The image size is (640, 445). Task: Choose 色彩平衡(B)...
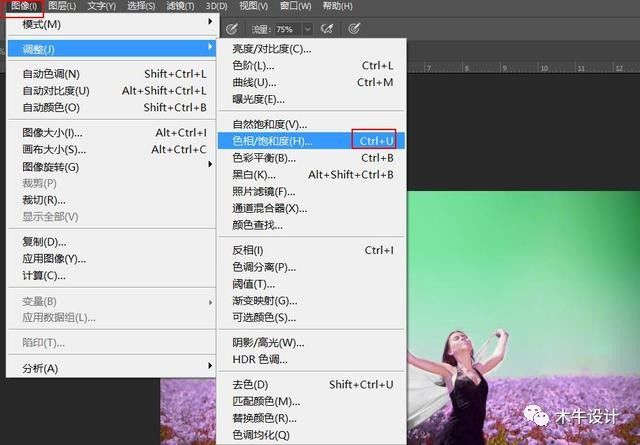pos(311,158)
